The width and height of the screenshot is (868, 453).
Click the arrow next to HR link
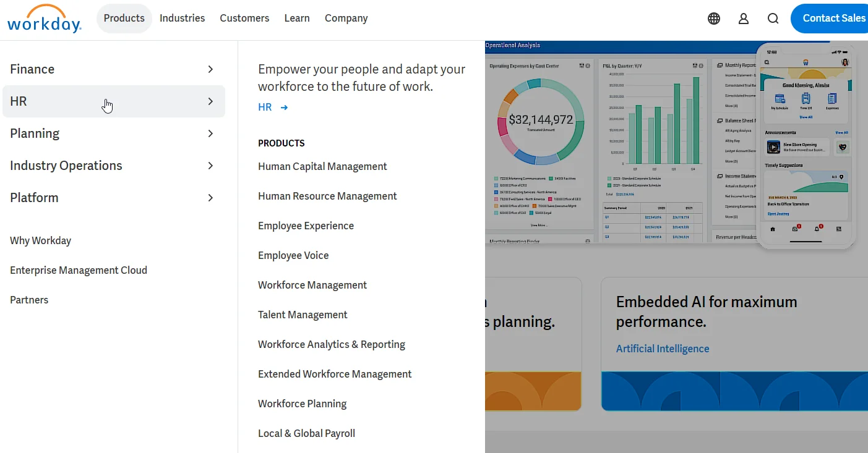coord(284,108)
